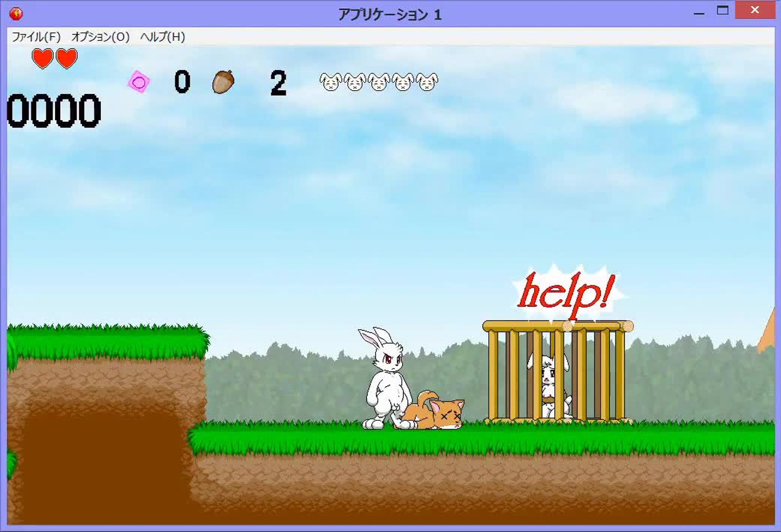Minimize the アプリケーション 1 window
Image resolution: width=781 pixels, height=532 pixels.
pos(699,11)
